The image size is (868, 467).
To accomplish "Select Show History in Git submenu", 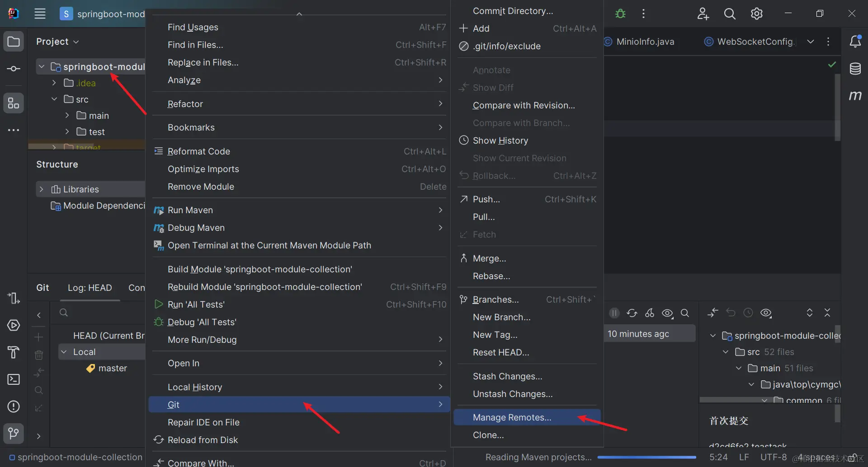I will (x=527, y=140).
